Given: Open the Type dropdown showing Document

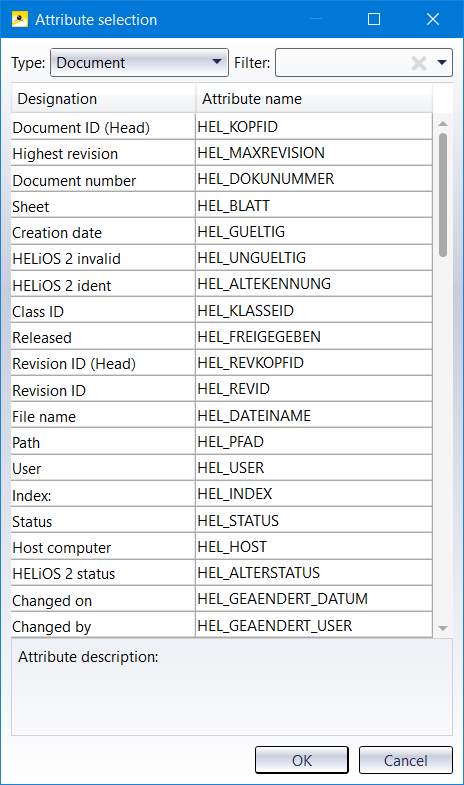Looking at the screenshot, I should 139,63.
